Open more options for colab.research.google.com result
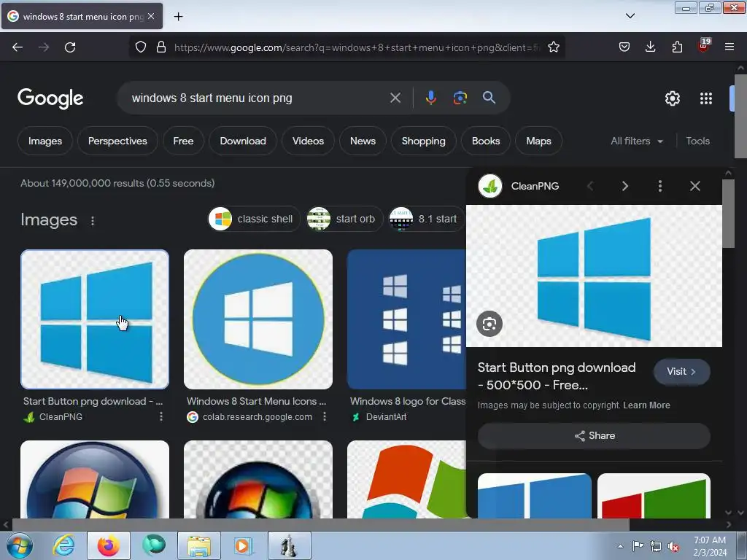 click(325, 416)
